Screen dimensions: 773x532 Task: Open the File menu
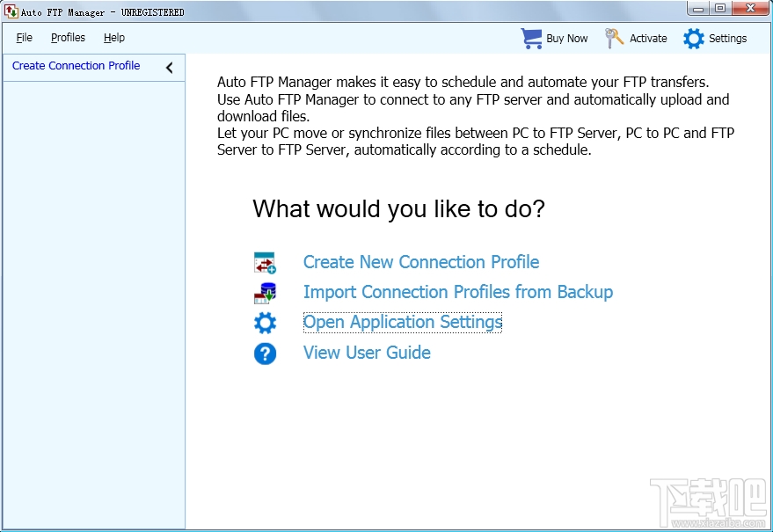click(x=24, y=38)
